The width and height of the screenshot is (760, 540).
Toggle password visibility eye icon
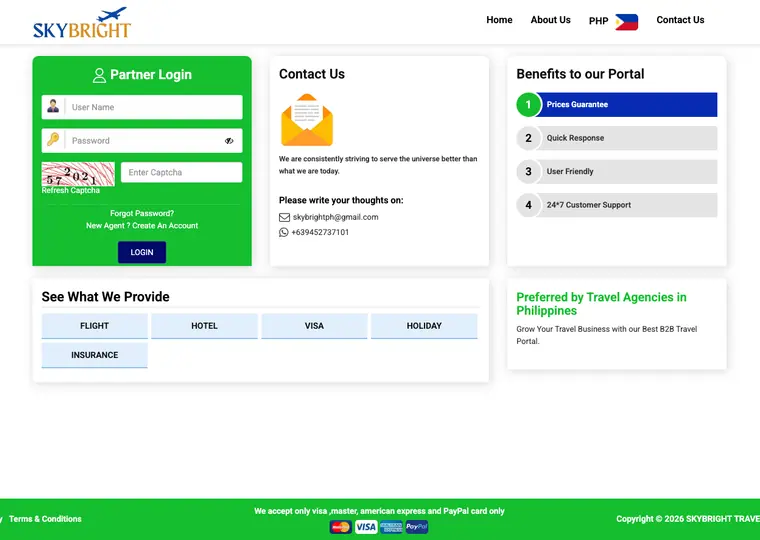click(x=229, y=141)
